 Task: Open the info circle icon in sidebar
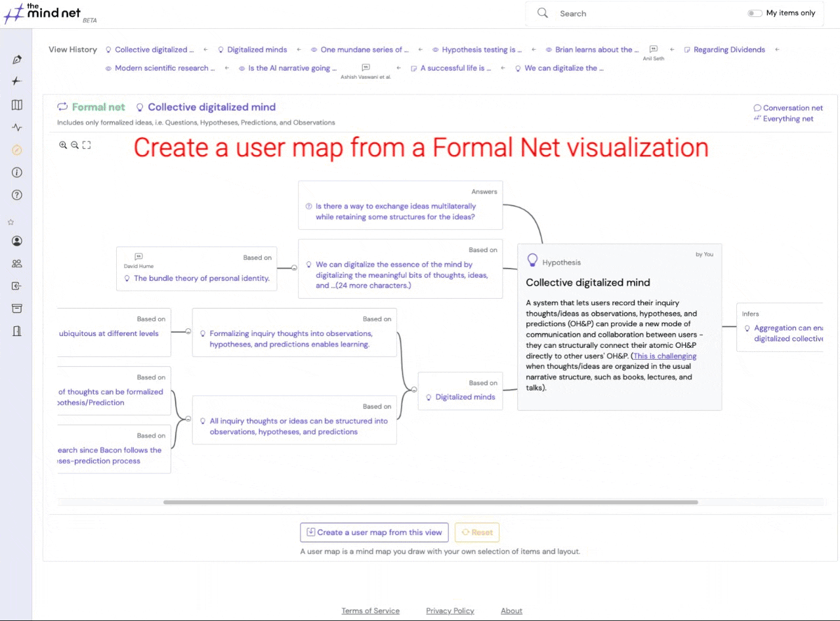point(17,173)
